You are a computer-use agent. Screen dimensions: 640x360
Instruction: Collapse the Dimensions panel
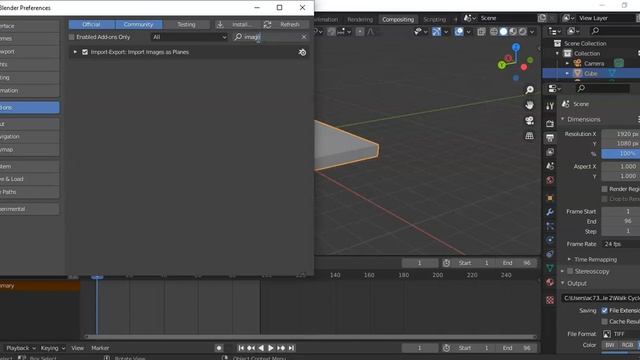point(562,119)
